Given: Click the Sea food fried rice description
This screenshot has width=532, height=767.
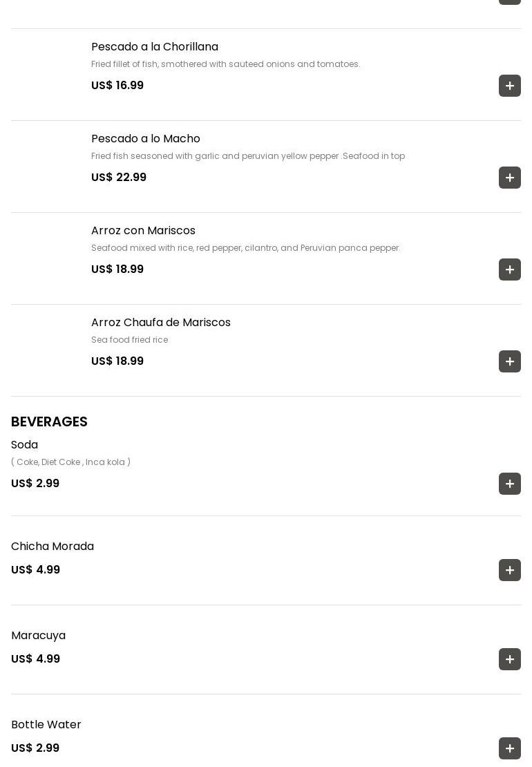Looking at the screenshot, I should [x=130, y=340].
